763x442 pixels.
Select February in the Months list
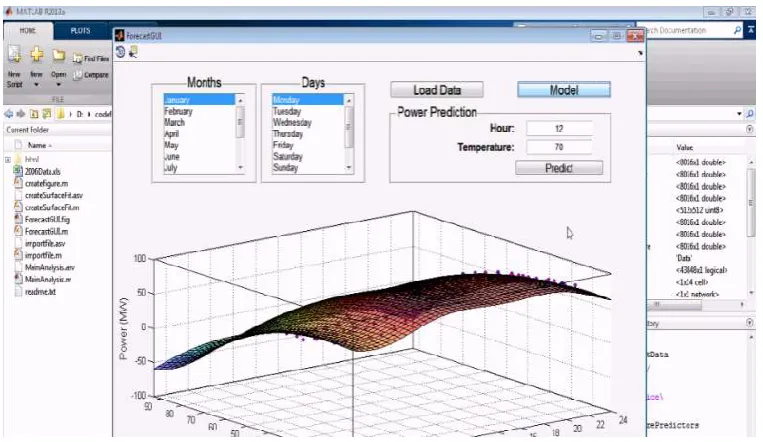click(200, 111)
